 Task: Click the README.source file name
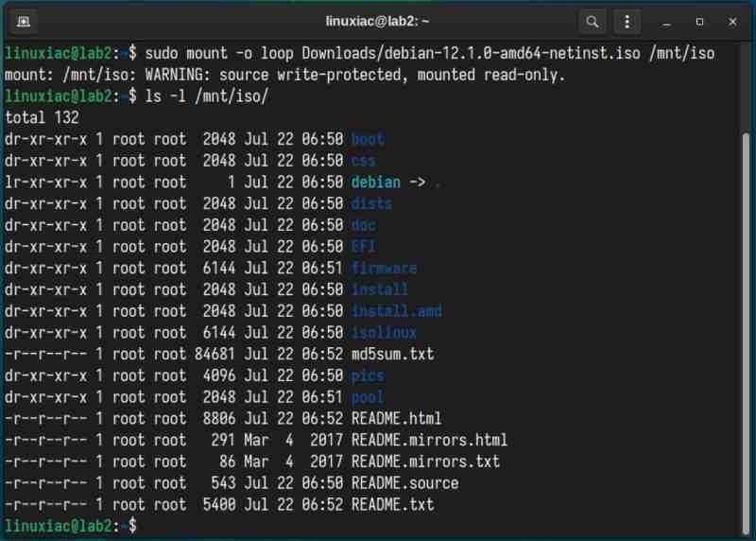point(404,482)
